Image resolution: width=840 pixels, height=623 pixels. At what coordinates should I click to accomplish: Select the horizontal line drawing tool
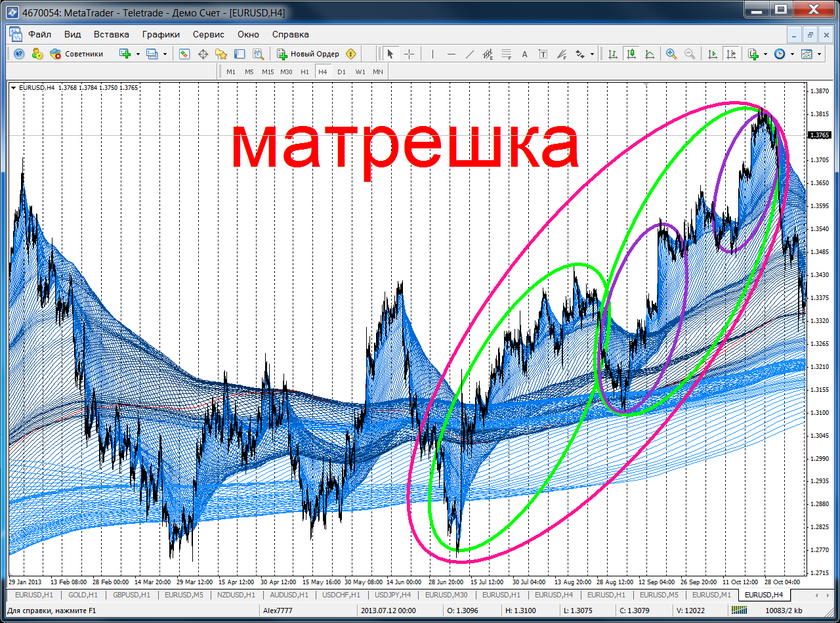pyautogui.click(x=451, y=54)
